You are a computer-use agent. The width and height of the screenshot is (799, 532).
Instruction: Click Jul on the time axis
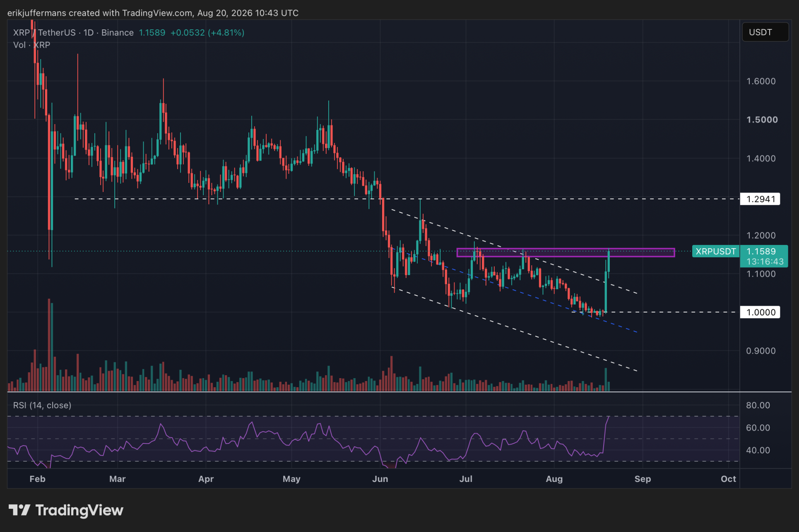[466, 479]
